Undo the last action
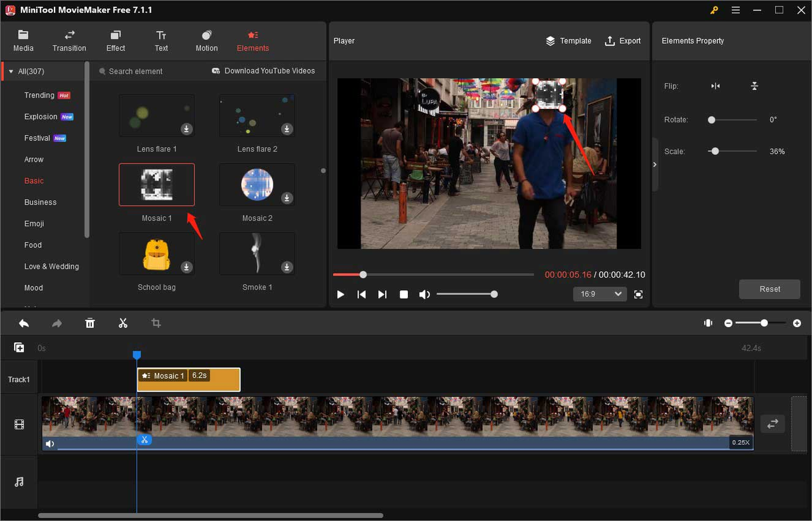 (23, 323)
